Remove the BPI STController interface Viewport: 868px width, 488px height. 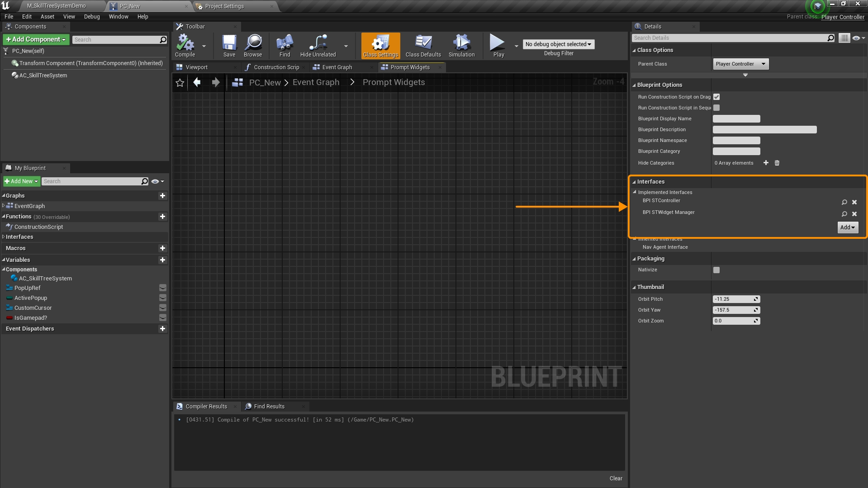[854, 202]
